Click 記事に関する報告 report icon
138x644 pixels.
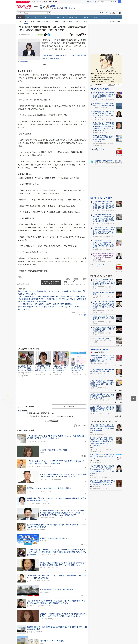(x=24, y=284)
